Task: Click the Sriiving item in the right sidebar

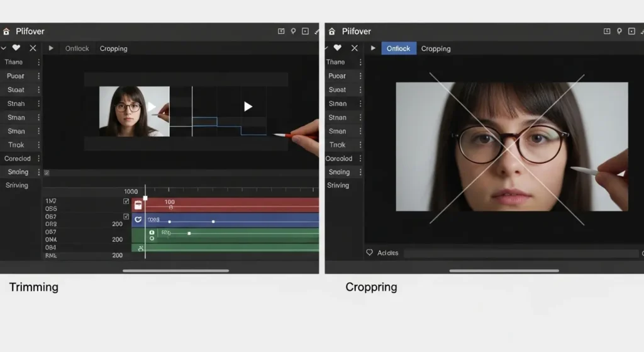Action: (338, 186)
